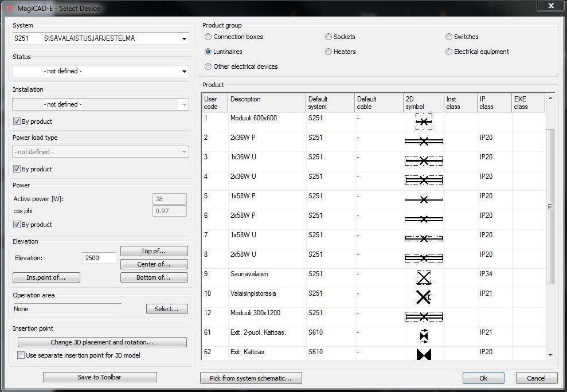The height and width of the screenshot is (392, 567).
Task: Click the MagiCAD-E title bar app icon
Action: pos(10,9)
